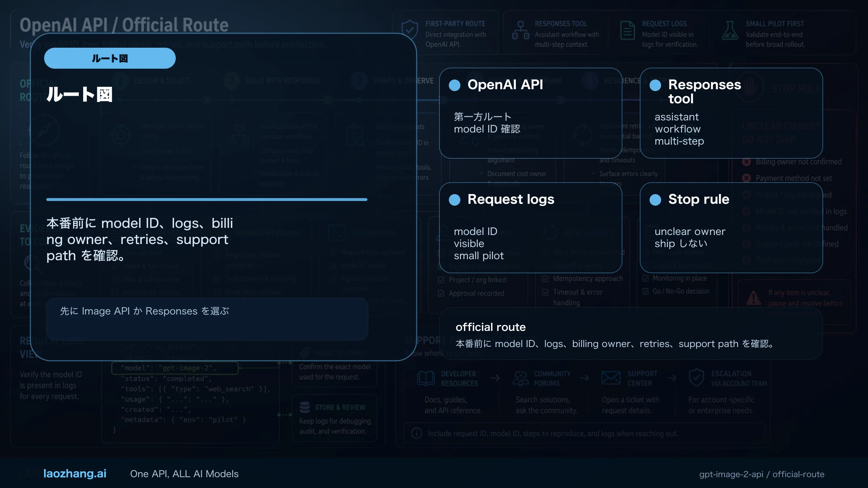Viewport: 868px width, 488px height.
Task: Click Surface errors clearly bullet text
Action: [x=629, y=174]
